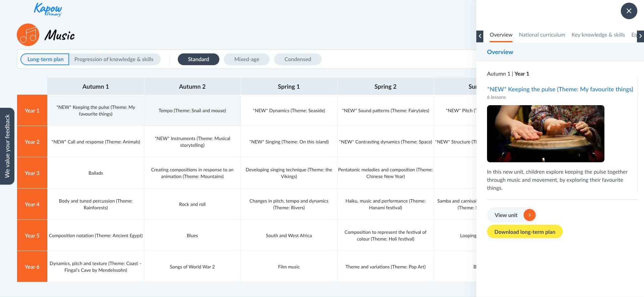The height and width of the screenshot is (297, 644).
Task: Select the Film music cell
Action: pos(289,267)
